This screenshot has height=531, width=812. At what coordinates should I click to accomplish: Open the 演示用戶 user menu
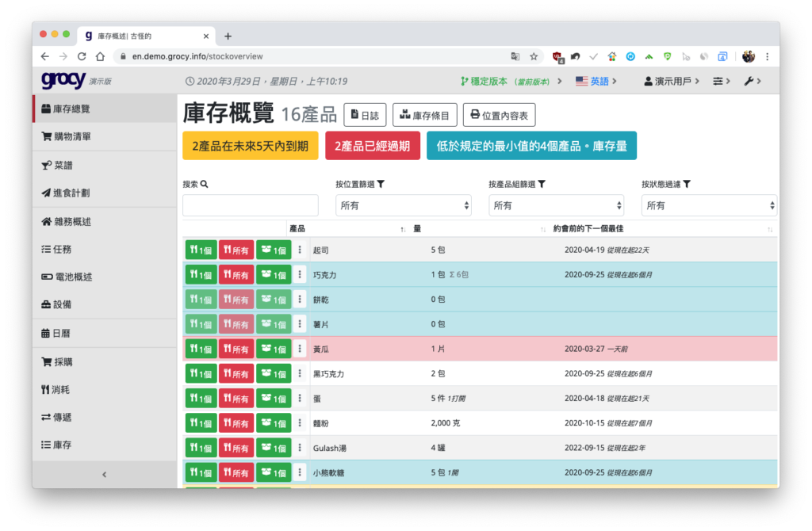coord(672,82)
